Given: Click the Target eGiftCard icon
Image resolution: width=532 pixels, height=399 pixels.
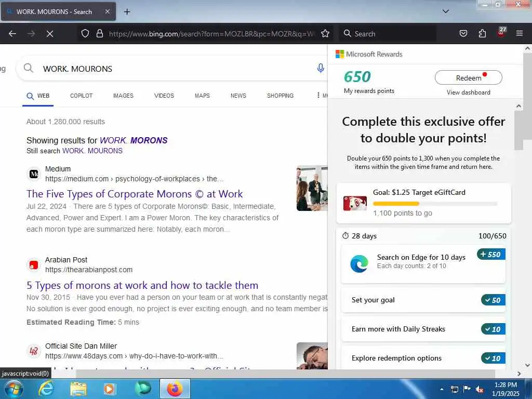Looking at the screenshot, I should point(355,203).
